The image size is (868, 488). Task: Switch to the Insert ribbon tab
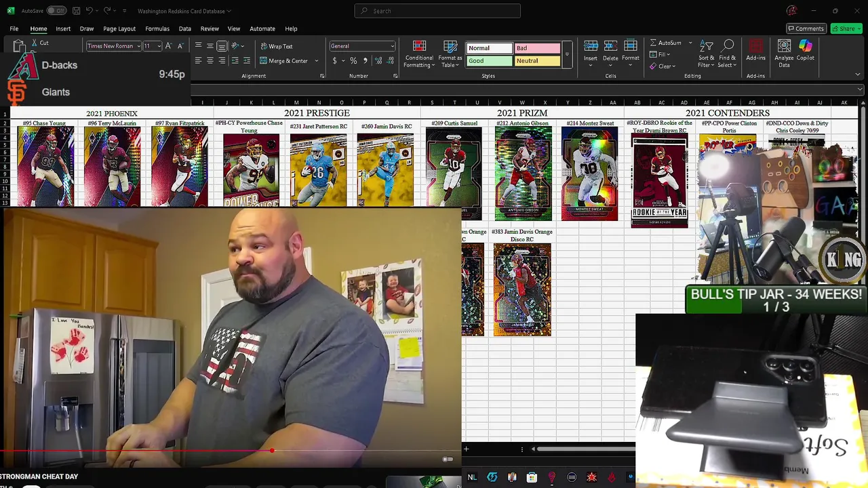[x=63, y=28]
